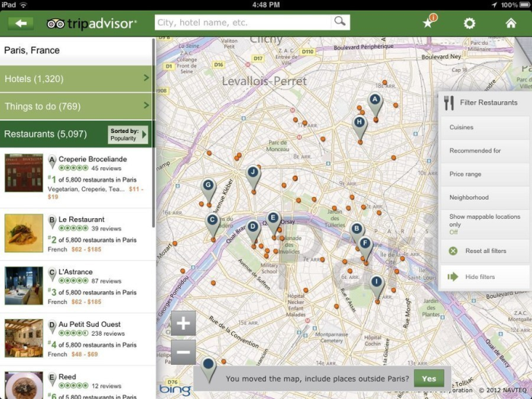532x399 pixels.
Task: Zoom in with the plus button
Action: (x=183, y=323)
